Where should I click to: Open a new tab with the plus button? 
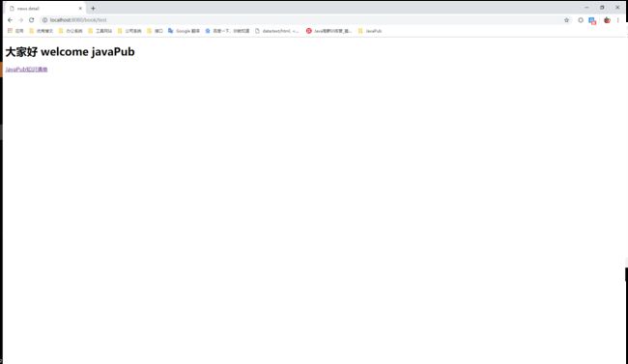coord(93,8)
